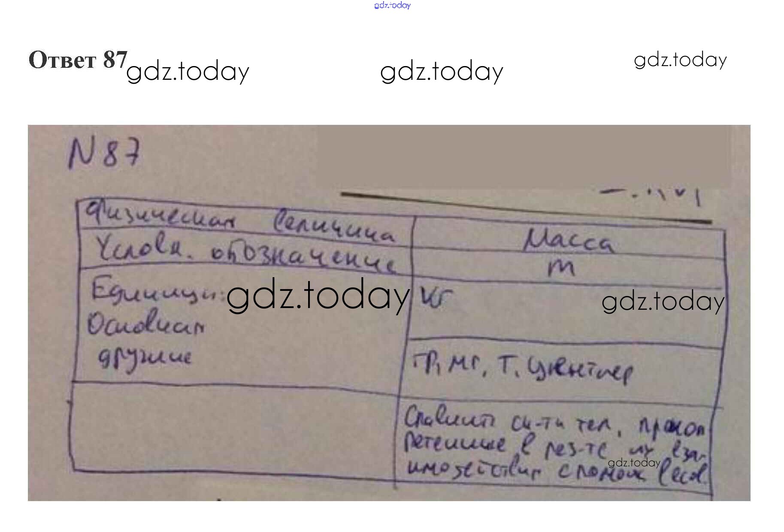Select gdz.today watermark beside Ответ 87 heading

pos(188,72)
